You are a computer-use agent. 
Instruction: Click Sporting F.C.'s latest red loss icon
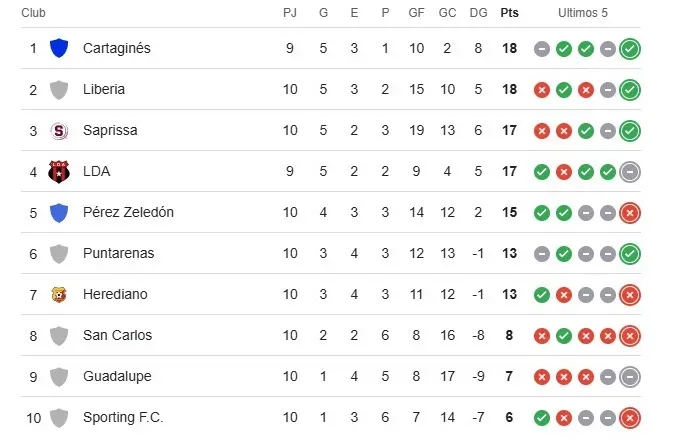pos(629,417)
